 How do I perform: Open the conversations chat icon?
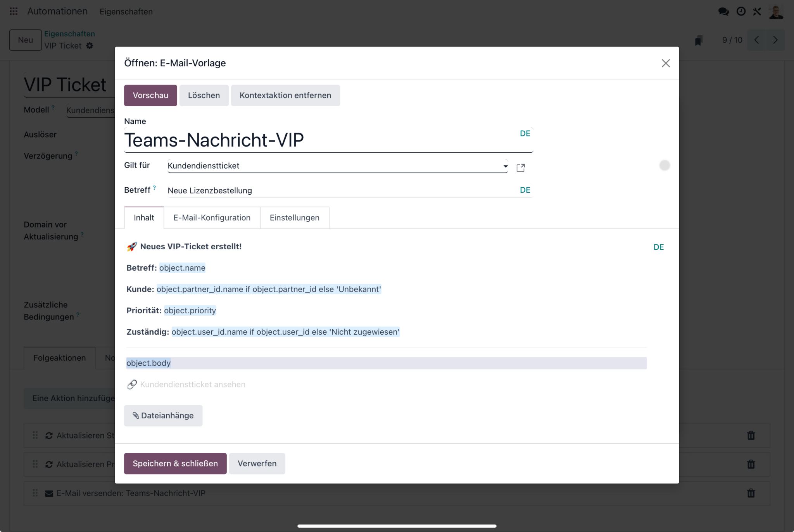point(723,11)
